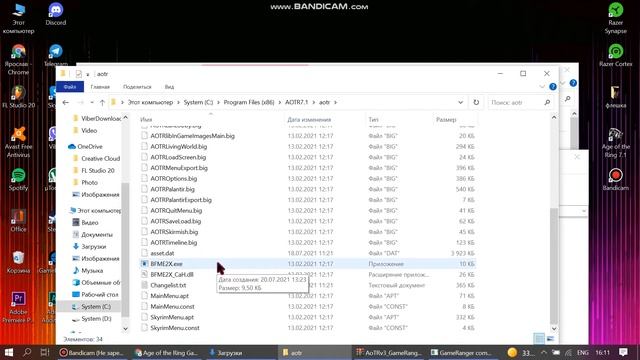Click System (C:) in the breadcrumb path
The height and width of the screenshot is (360, 640).
tap(198, 102)
